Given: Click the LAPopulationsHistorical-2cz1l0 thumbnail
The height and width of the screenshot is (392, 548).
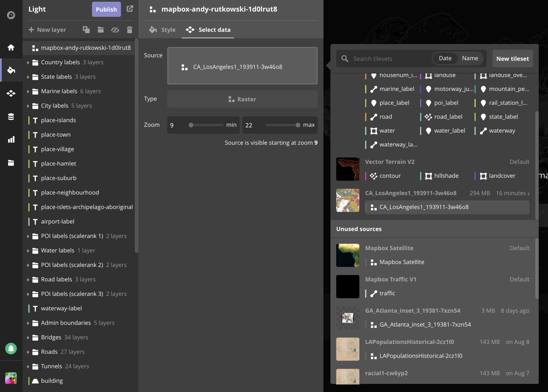Looking at the screenshot, I should click(347, 349).
